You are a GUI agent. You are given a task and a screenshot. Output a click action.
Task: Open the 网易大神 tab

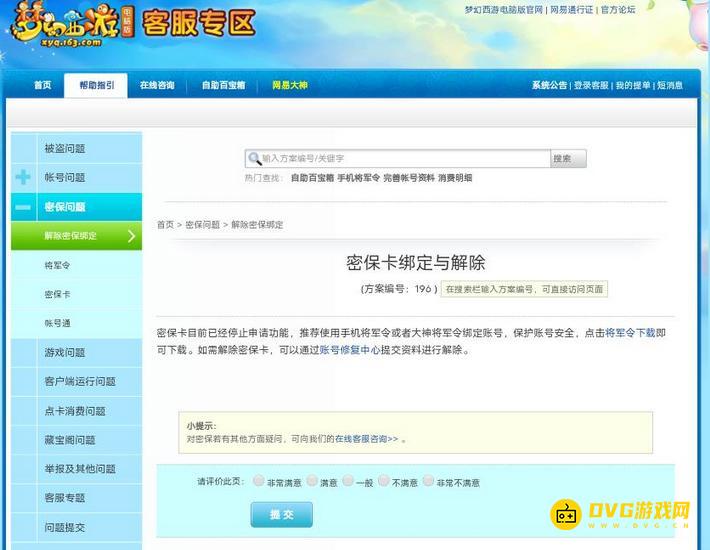[x=290, y=85]
